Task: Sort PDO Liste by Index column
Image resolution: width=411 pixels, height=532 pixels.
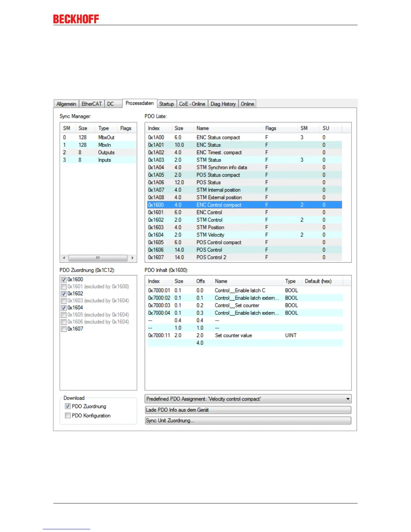Action: (159, 128)
